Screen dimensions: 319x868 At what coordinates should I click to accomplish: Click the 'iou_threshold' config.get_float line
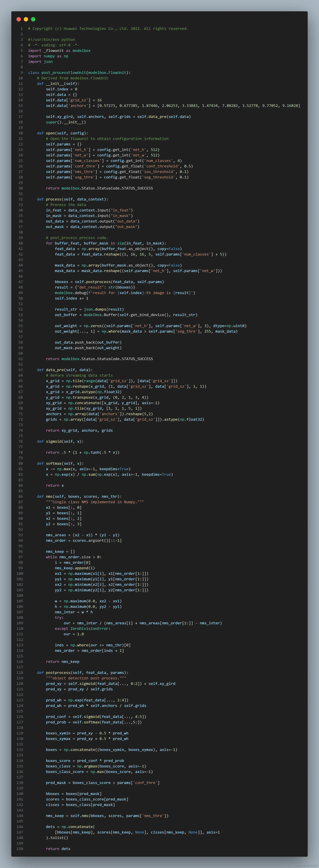[x=117, y=172]
